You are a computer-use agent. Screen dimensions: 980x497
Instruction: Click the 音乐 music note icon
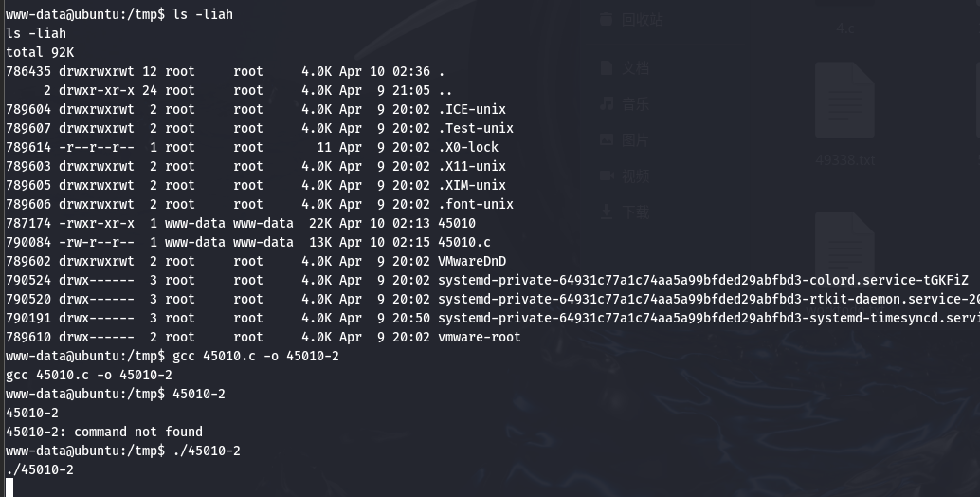(606, 103)
